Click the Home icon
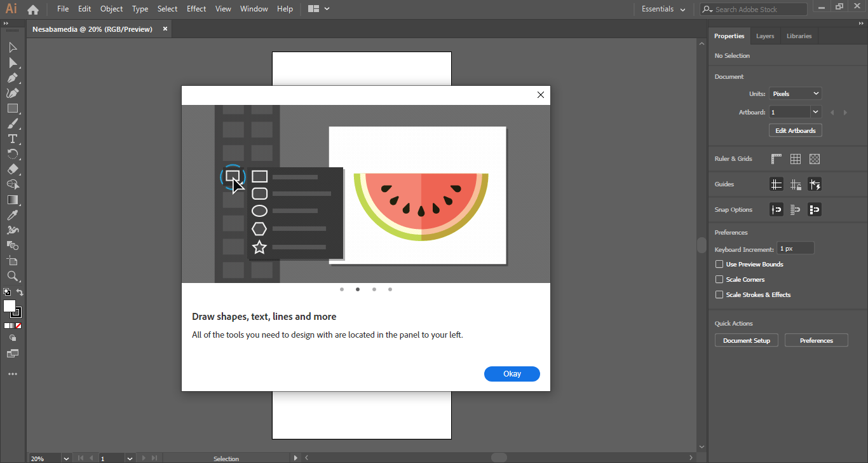The width and height of the screenshot is (868, 463). [x=33, y=10]
